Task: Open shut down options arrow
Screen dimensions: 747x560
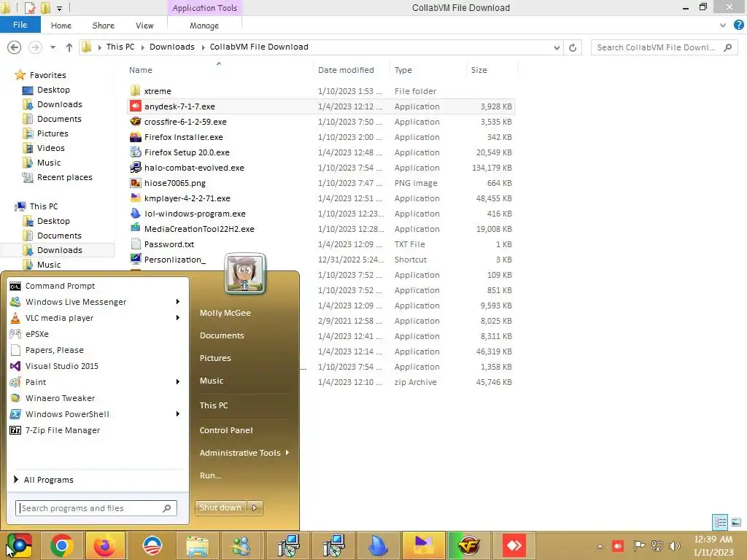Action: tap(255, 507)
